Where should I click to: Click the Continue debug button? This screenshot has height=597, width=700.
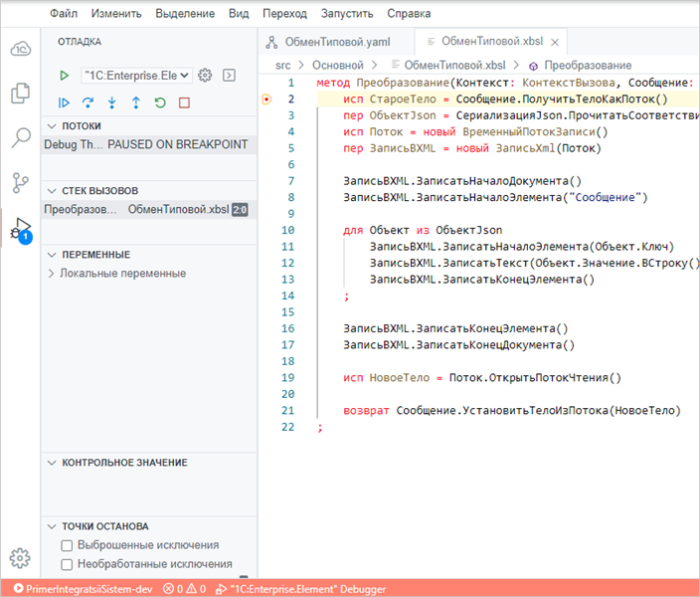65,101
